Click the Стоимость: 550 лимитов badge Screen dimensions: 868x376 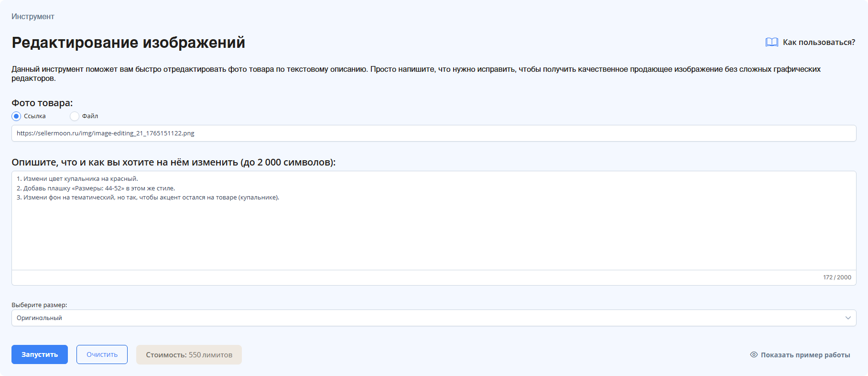tap(189, 355)
